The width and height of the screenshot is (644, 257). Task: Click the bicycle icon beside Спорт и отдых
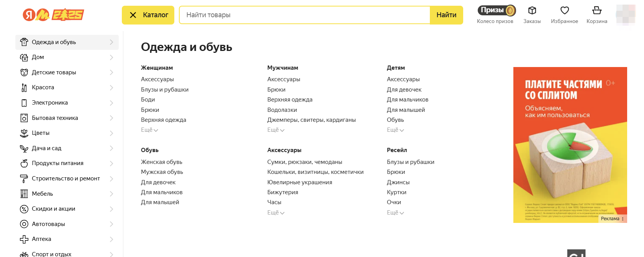coord(24,254)
